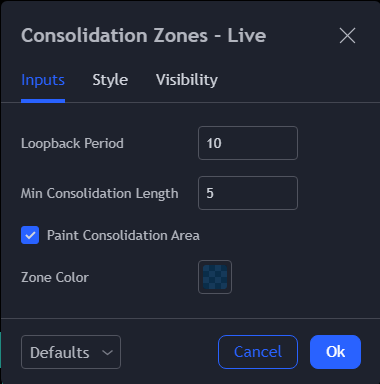Open the Zone Color swatch picker
Image resolution: width=380 pixels, height=384 pixels.
tap(215, 277)
